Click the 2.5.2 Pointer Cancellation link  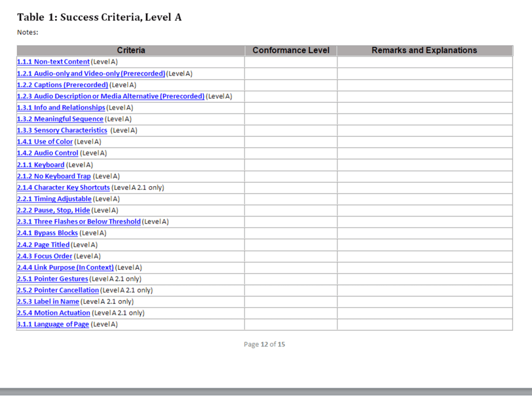click(x=58, y=290)
